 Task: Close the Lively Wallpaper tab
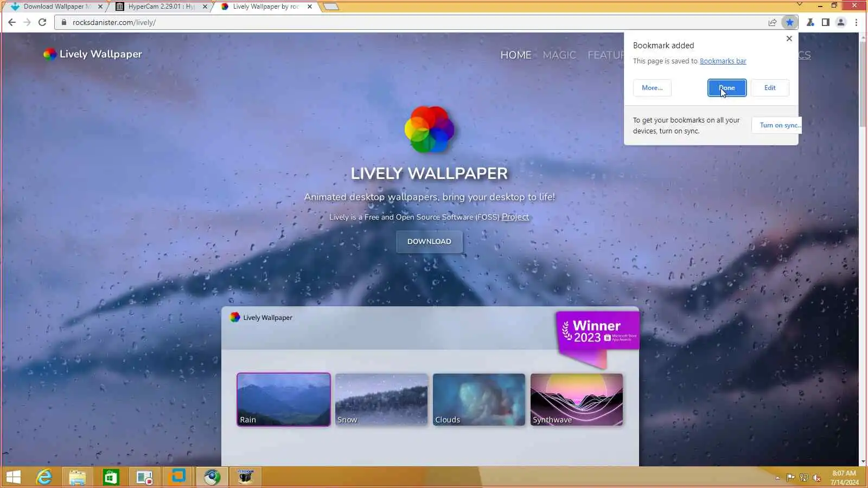310,7
